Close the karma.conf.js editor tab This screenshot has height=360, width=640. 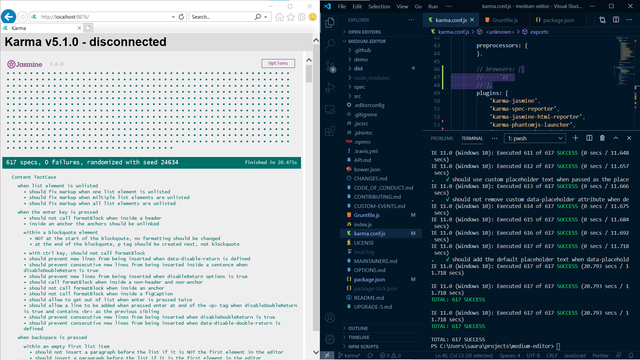click(x=472, y=20)
